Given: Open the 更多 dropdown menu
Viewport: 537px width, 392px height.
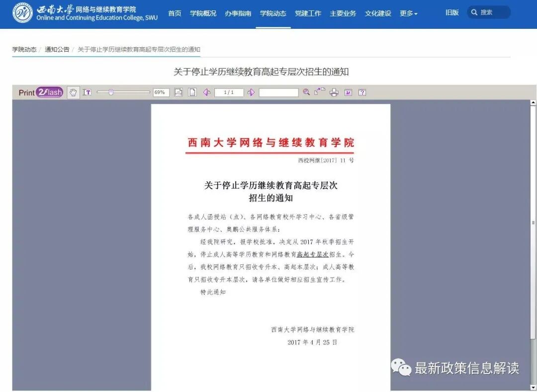Looking at the screenshot, I should pyautogui.click(x=408, y=13).
